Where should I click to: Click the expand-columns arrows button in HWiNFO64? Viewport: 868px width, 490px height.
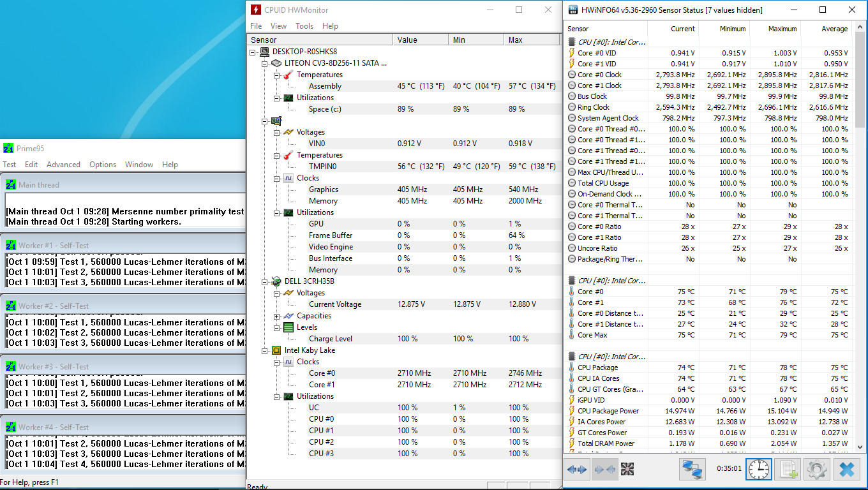(577, 470)
